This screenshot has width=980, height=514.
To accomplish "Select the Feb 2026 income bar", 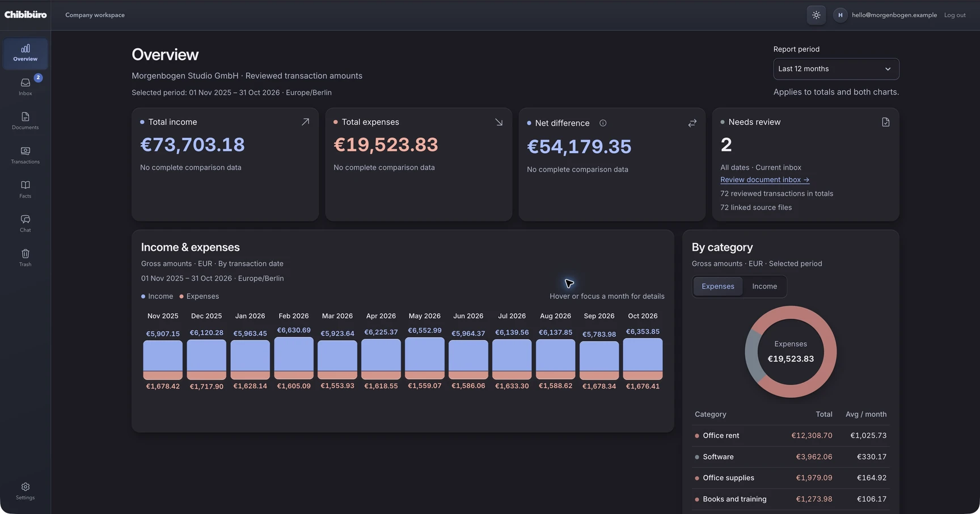I will tap(294, 354).
